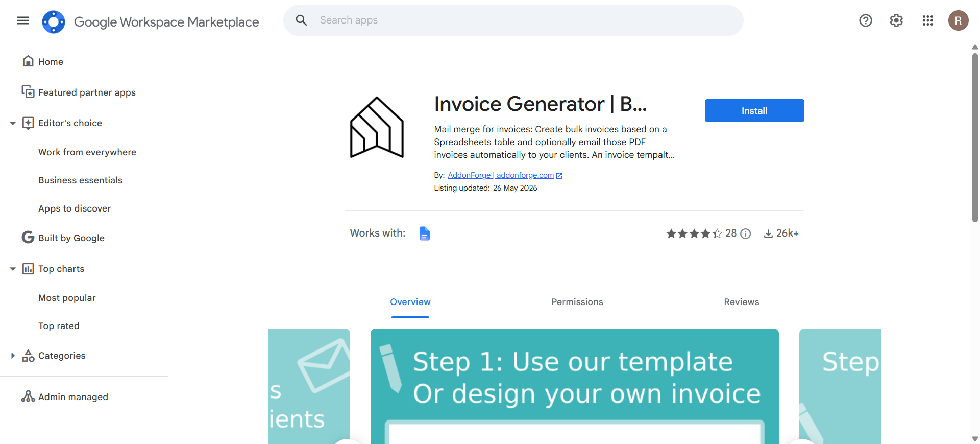Open the Step 1 template screenshot
Image resolution: width=980 pixels, height=444 pixels.
click(x=575, y=386)
